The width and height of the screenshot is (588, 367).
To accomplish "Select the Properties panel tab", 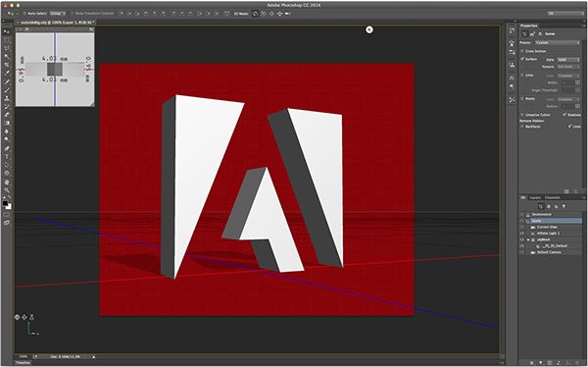I will coord(529,26).
